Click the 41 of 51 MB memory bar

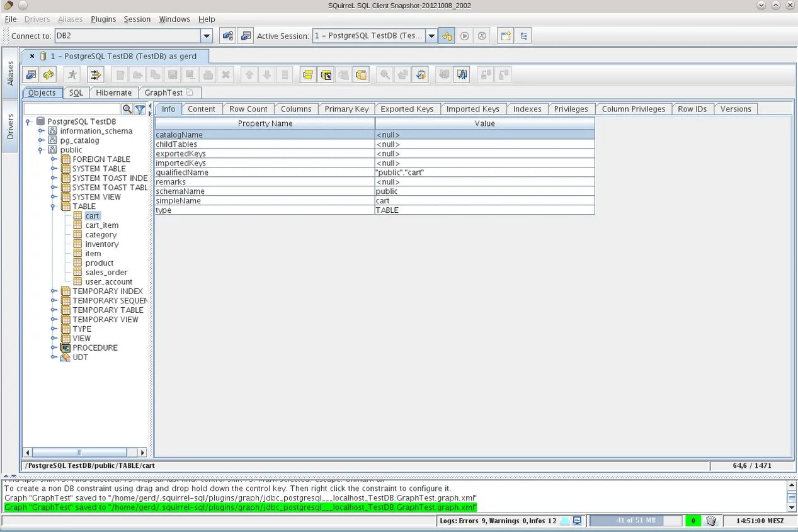coord(636,521)
